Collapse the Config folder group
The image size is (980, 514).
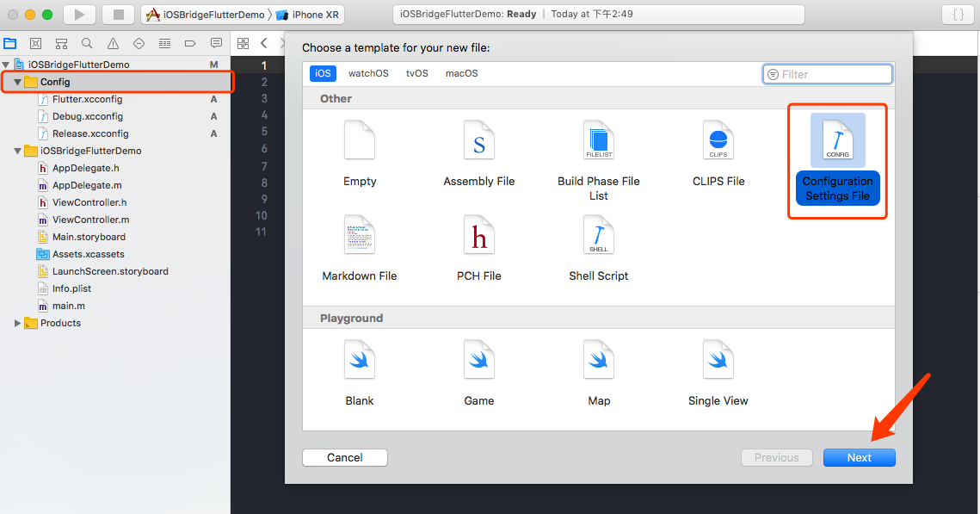tap(17, 82)
